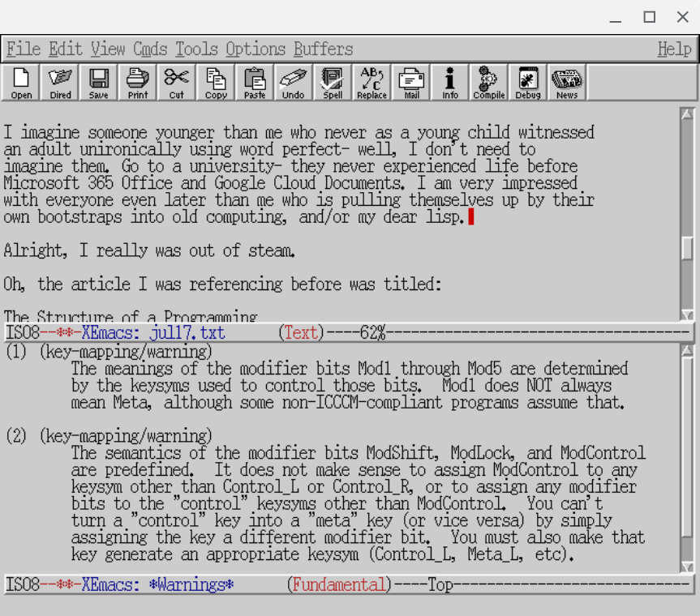The height and width of the screenshot is (616, 700).
Task: Save the buffer with the Save icon
Action: click(99, 83)
